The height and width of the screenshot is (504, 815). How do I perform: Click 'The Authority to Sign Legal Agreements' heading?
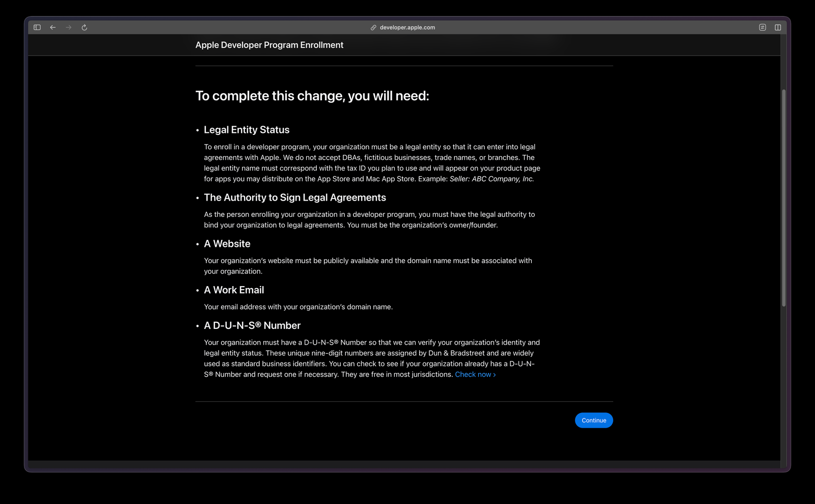pyautogui.click(x=295, y=198)
